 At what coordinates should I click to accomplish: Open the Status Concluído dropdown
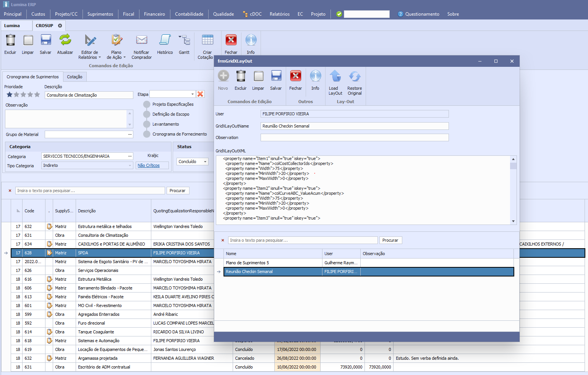click(x=205, y=162)
